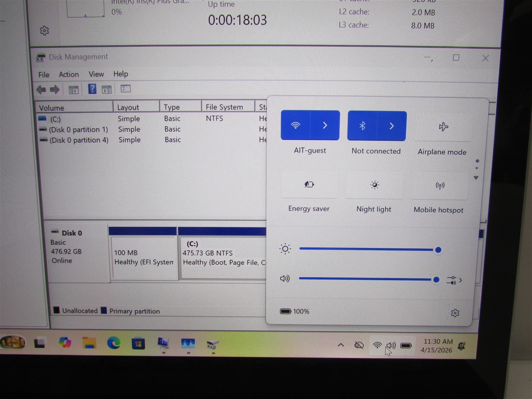532x399 pixels.
Task: Click the brightness slider handle
Action: coord(438,250)
